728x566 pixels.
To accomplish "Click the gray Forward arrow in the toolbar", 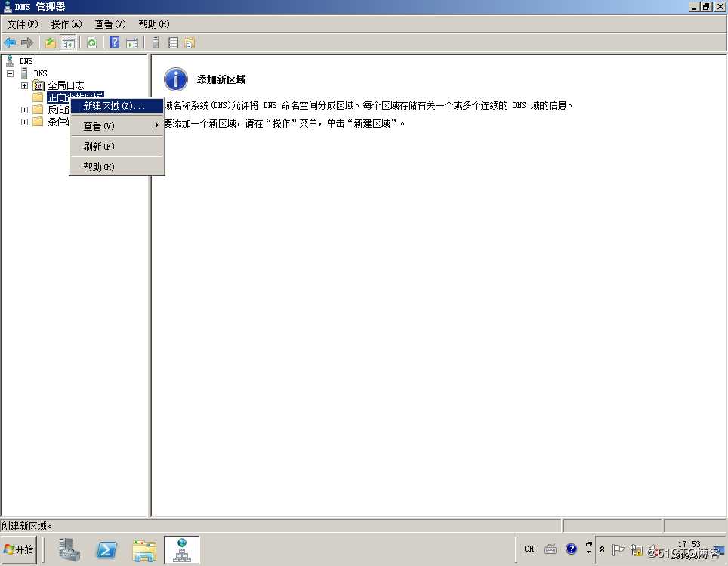I will click(27, 43).
